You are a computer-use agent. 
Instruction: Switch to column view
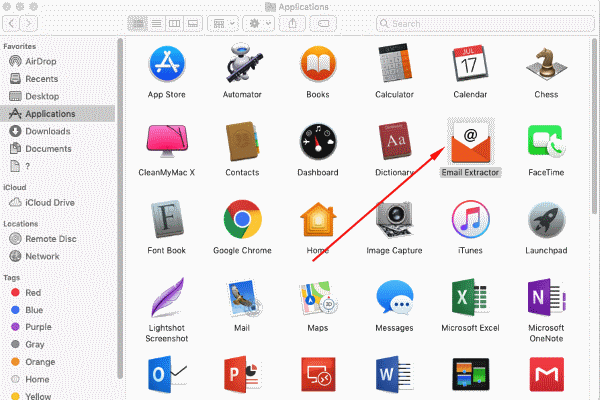pyautogui.click(x=174, y=24)
